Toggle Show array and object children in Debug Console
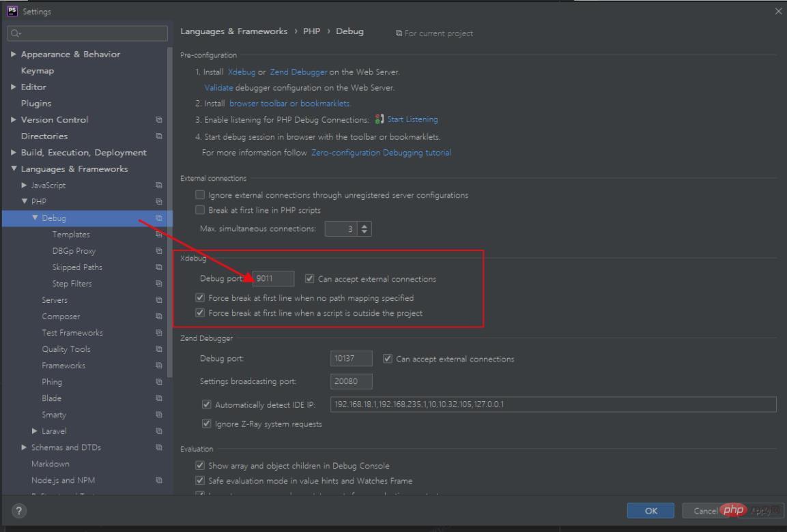The width and height of the screenshot is (787, 532). pos(200,465)
